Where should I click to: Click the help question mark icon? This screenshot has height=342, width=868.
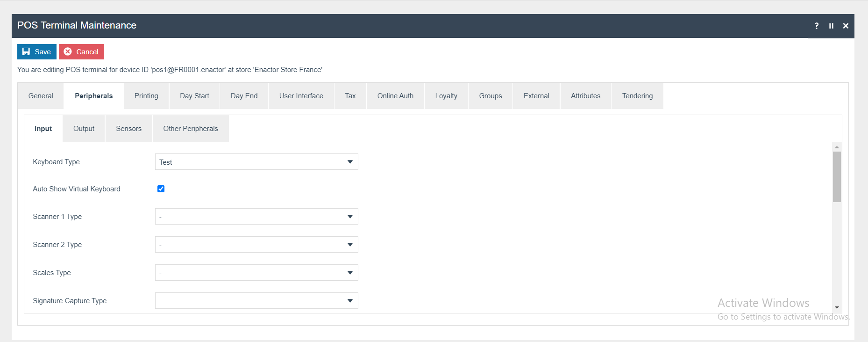(x=817, y=26)
